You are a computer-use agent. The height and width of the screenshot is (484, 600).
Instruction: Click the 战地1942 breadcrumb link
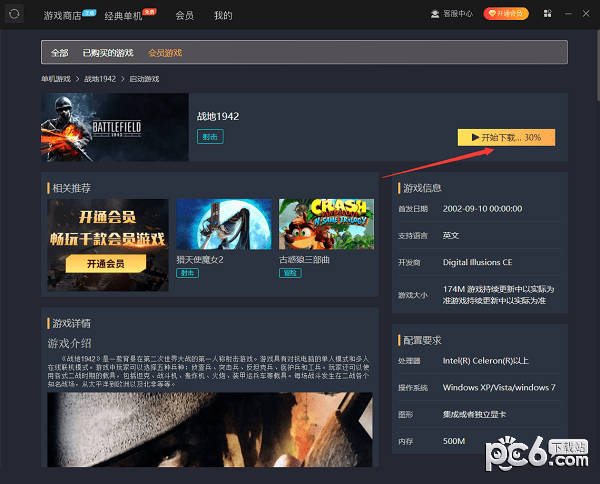[100, 79]
